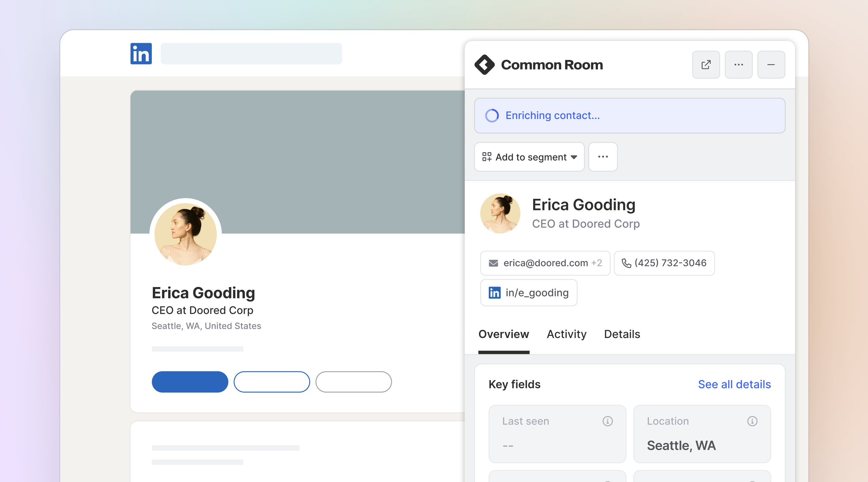Open the in/e_gooding LinkedIn link
Viewport: 868px width, 482px height.
[528, 293]
